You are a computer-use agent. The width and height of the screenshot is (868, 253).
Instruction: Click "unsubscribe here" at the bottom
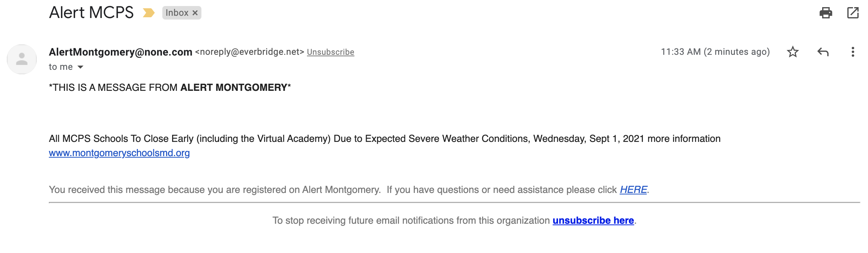tap(593, 220)
